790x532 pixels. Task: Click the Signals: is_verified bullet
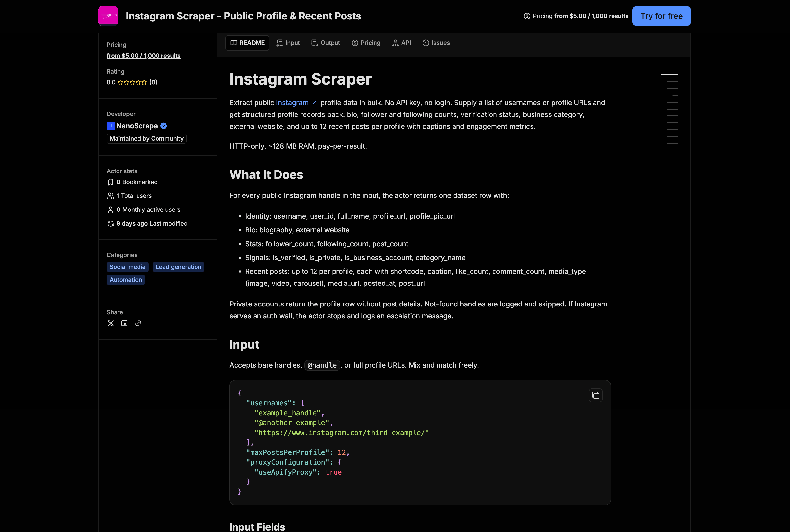(x=355, y=258)
